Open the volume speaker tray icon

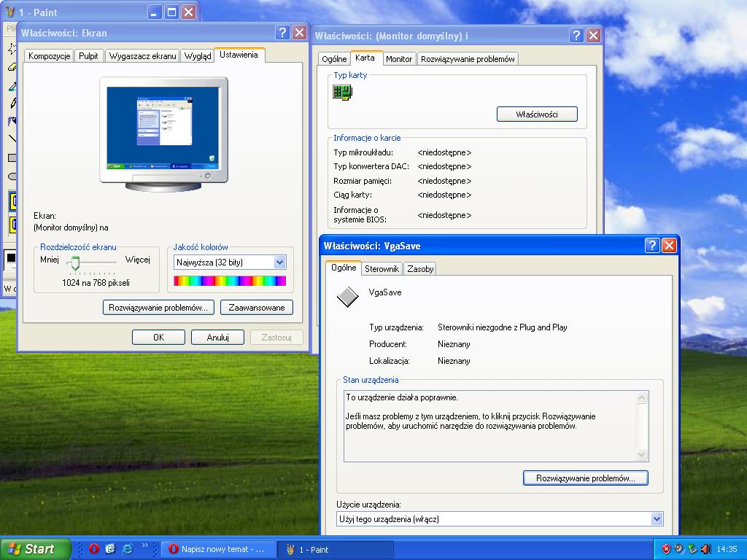705,549
